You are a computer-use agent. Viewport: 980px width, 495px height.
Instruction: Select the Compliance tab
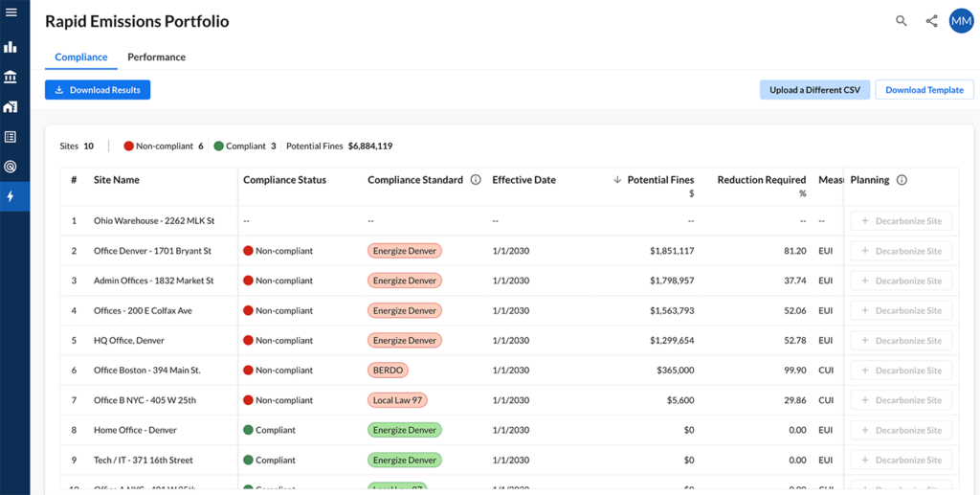[81, 57]
